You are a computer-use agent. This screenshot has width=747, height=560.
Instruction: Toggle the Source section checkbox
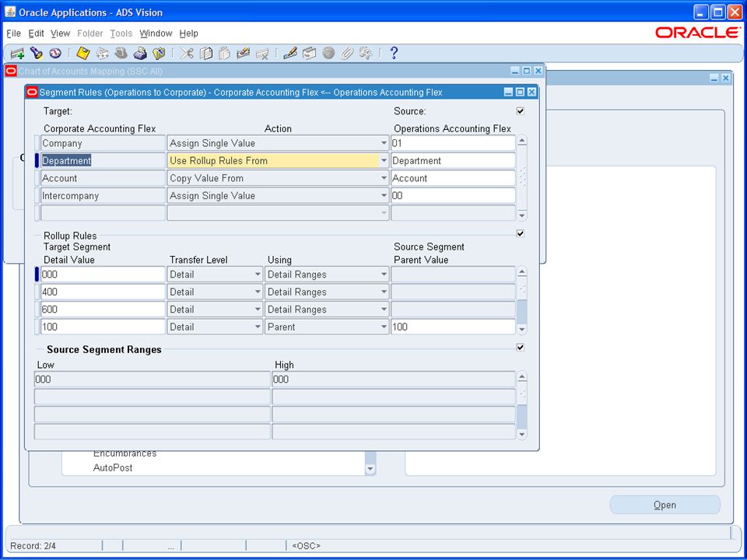point(521,111)
